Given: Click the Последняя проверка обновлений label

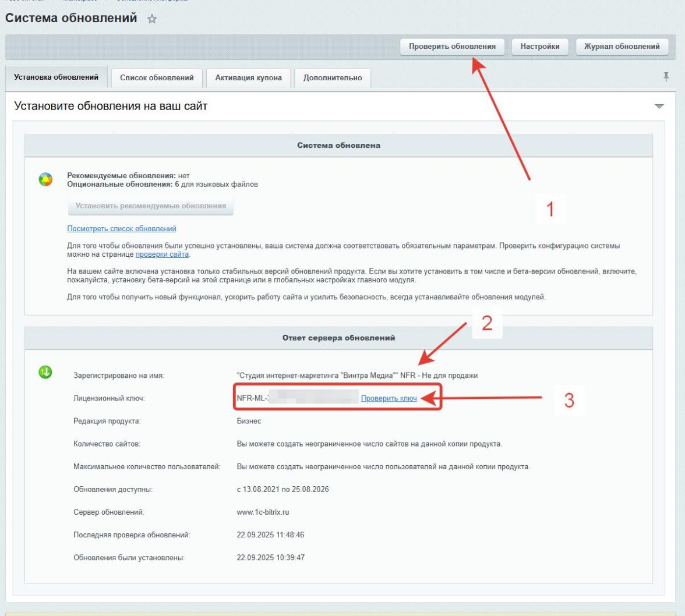Looking at the screenshot, I should (x=132, y=535).
